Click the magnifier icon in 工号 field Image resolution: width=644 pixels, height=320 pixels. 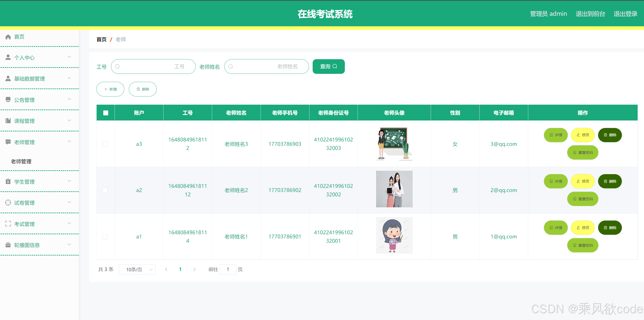118,67
